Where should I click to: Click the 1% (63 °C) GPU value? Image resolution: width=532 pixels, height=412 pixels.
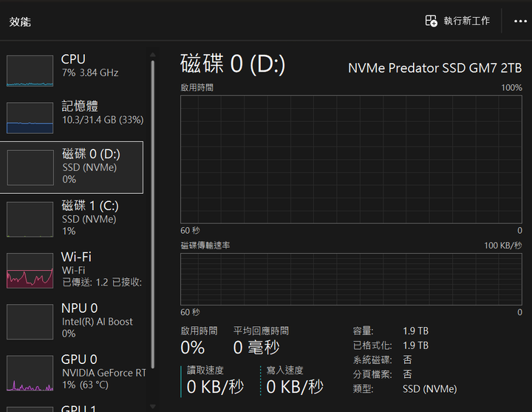click(85, 385)
